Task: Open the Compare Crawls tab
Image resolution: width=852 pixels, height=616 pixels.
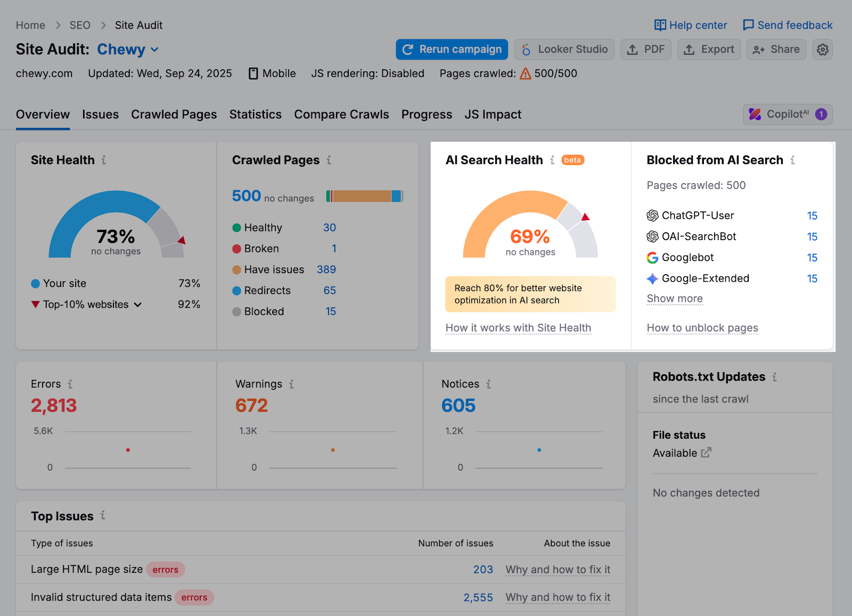Action: click(341, 114)
